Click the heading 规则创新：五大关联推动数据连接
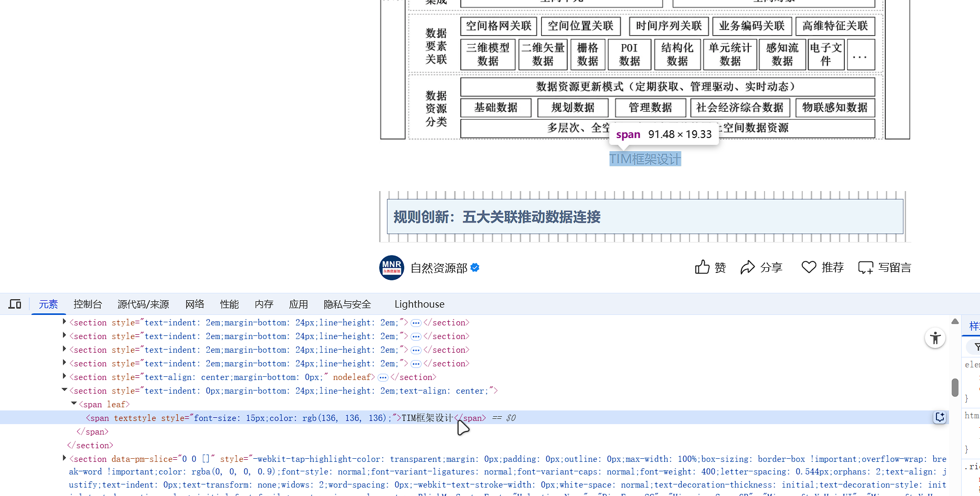The width and height of the screenshot is (980, 496). click(497, 217)
